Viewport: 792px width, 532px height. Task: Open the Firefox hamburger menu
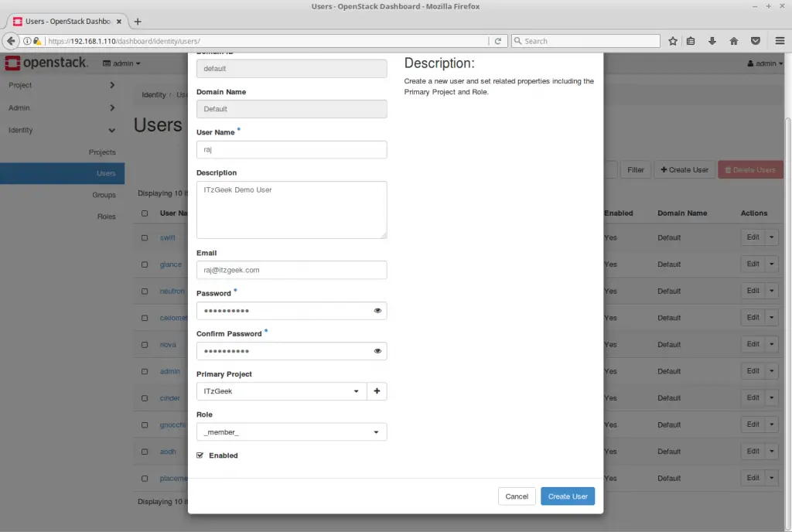tap(780, 41)
